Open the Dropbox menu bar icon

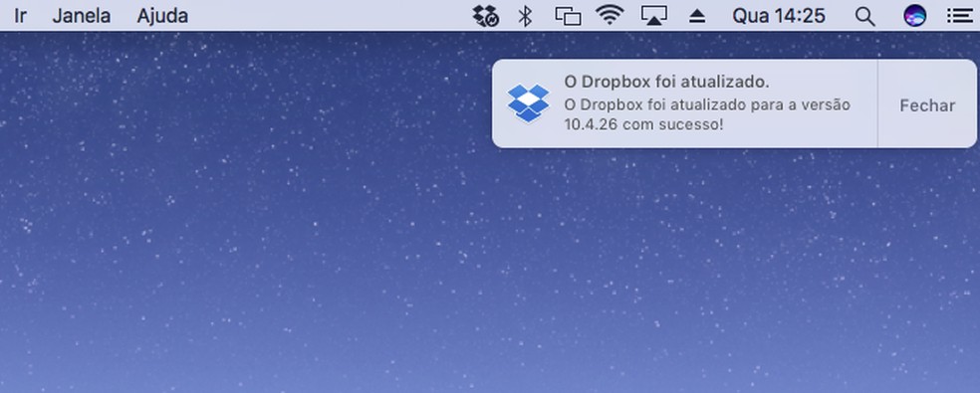click(485, 16)
